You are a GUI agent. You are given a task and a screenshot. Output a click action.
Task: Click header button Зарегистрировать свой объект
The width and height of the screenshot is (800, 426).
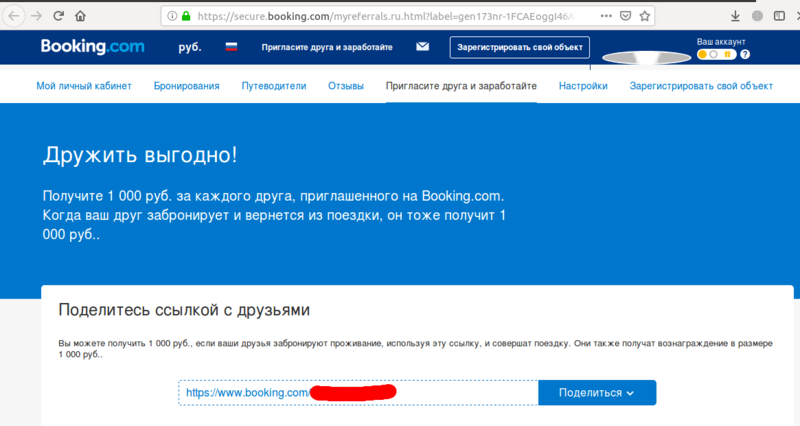coord(519,47)
